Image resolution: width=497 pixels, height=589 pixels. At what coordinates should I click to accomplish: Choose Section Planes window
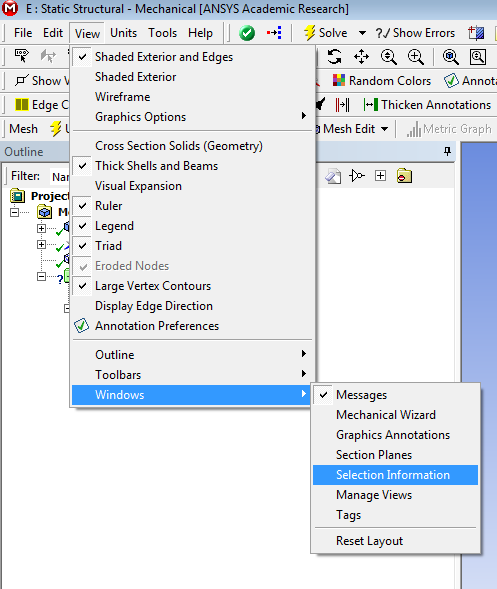tap(396, 455)
